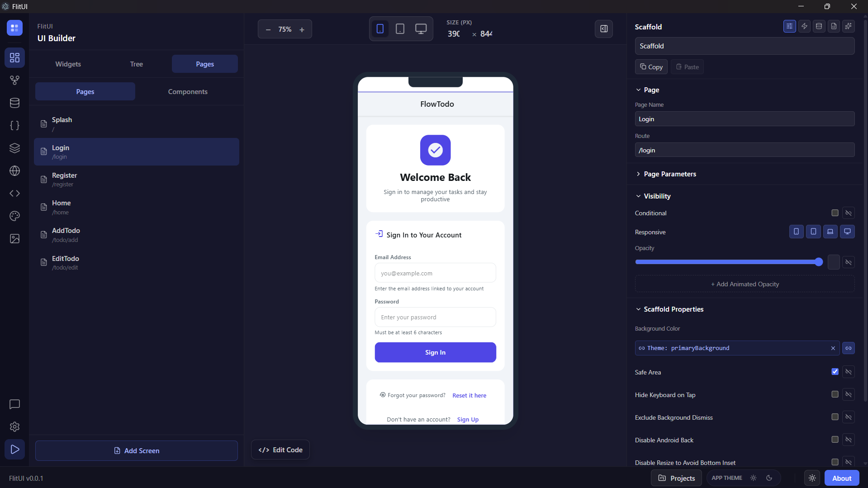
Task: Open the AI sparkle tab icon
Action: (849, 26)
